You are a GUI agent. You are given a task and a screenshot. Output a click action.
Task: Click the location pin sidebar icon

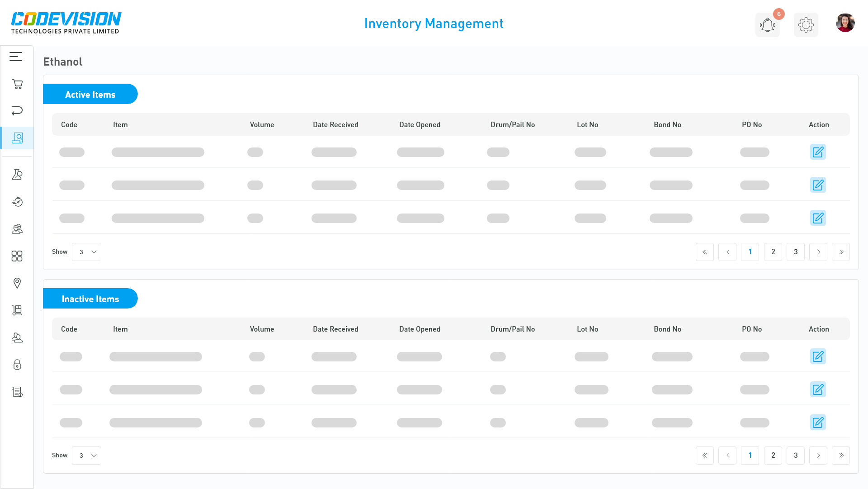[17, 283]
